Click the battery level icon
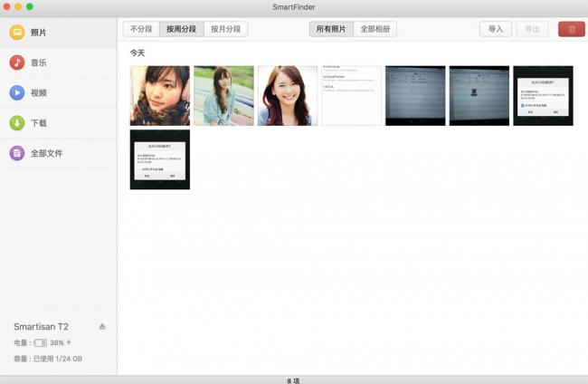The height and width of the screenshot is (384, 588). point(41,343)
